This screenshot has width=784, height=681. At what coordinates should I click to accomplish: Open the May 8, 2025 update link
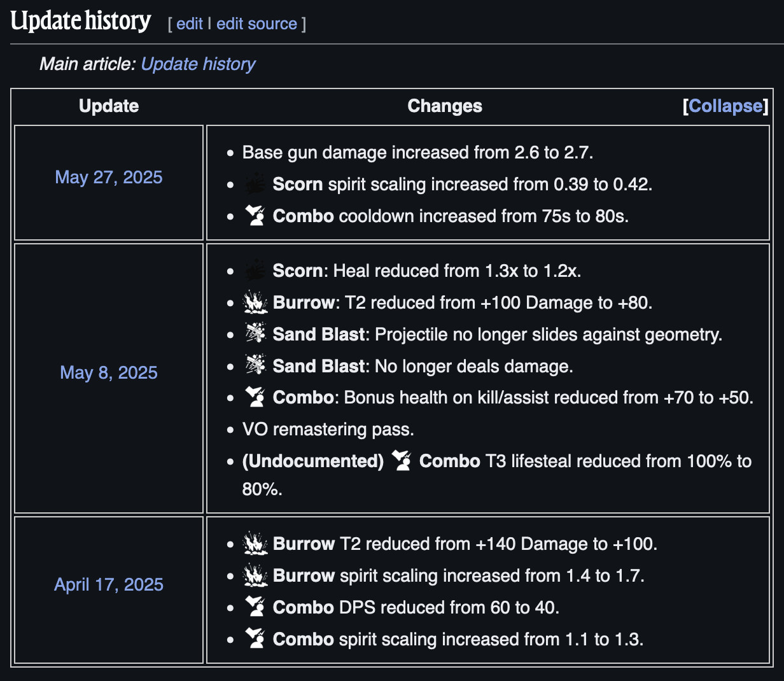coord(109,372)
